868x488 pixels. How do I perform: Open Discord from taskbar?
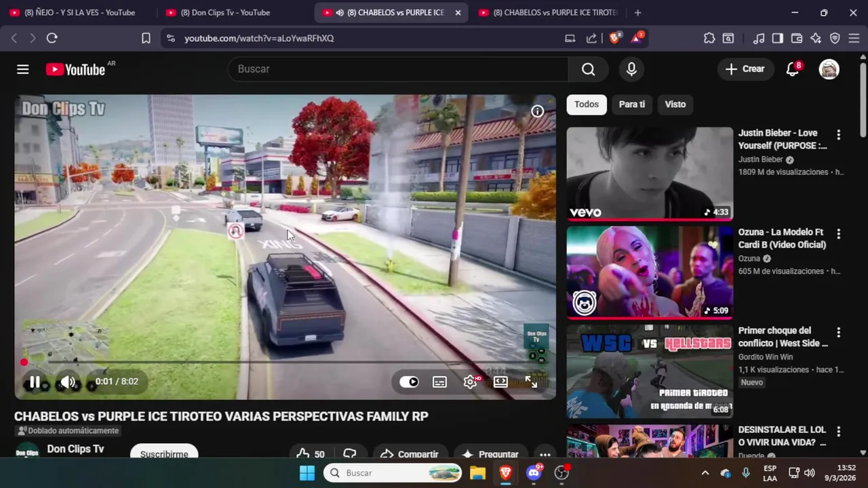(534, 473)
